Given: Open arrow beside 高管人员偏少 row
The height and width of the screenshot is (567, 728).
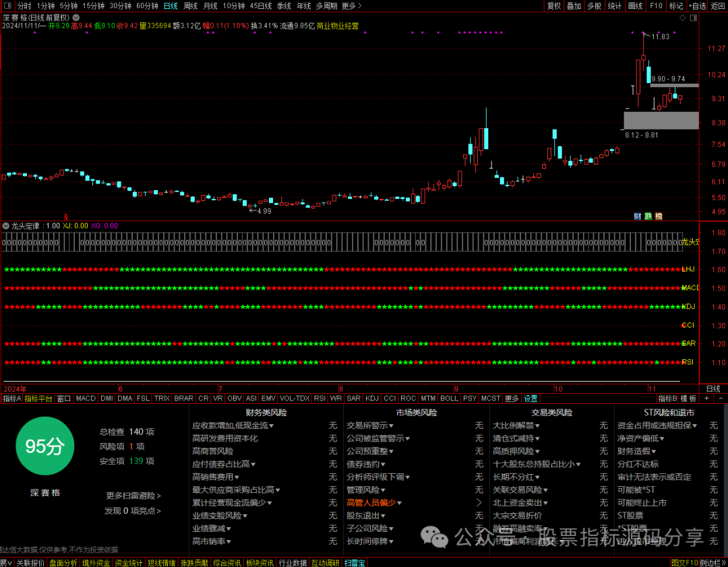Looking at the screenshot, I should [479, 502].
